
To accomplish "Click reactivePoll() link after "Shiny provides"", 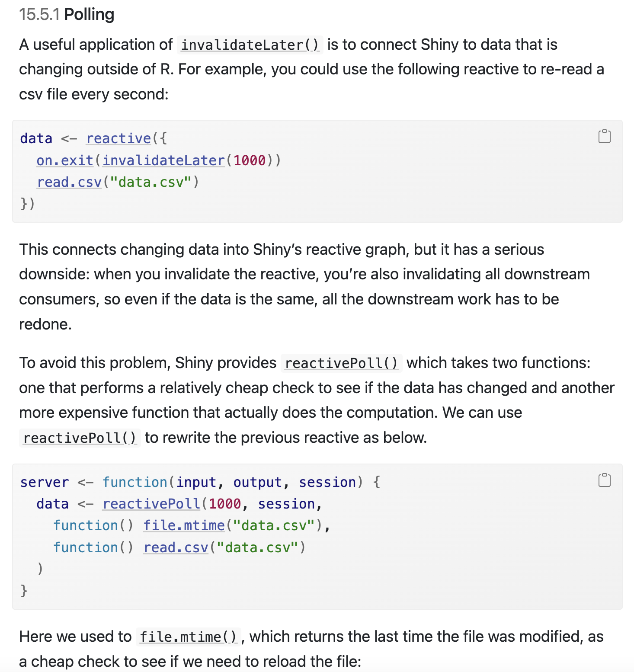I will [341, 363].
